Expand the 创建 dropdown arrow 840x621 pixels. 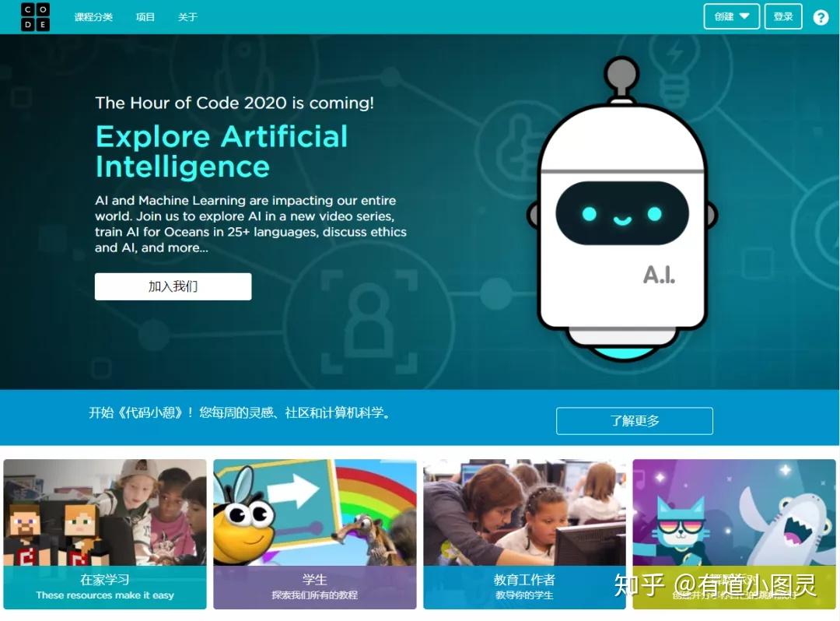[744, 16]
